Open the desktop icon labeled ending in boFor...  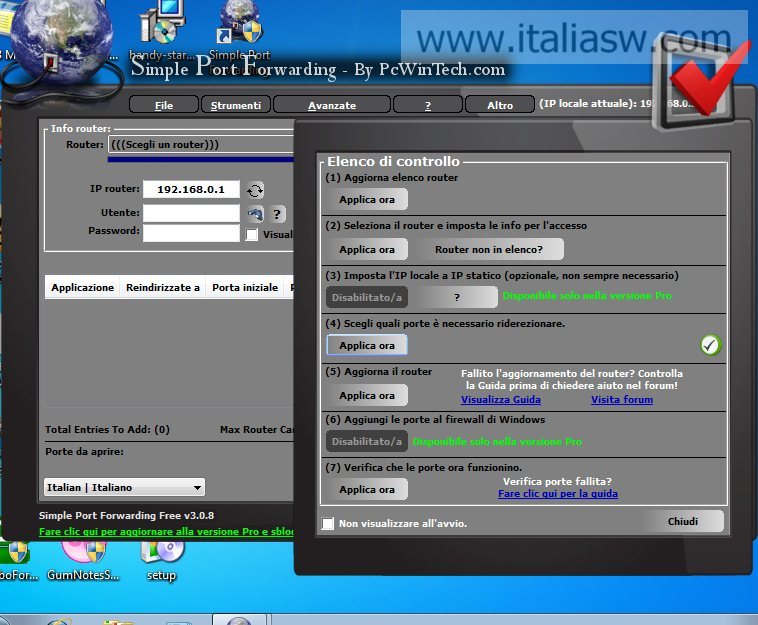tap(17, 562)
